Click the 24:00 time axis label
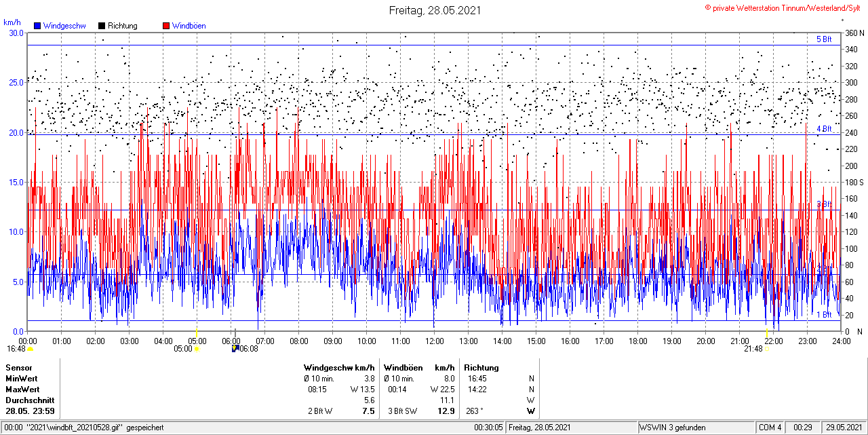This screenshot has width=868, height=435. click(841, 341)
